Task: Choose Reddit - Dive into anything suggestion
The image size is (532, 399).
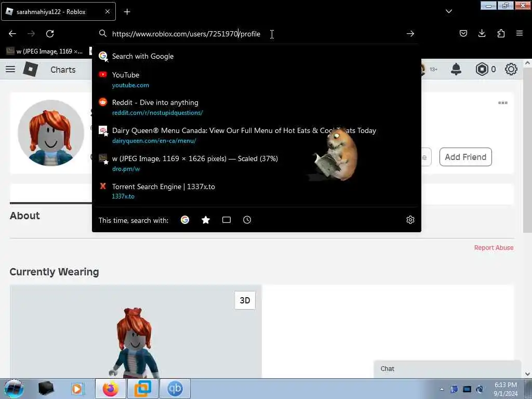Action: pyautogui.click(x=257, y=107)
